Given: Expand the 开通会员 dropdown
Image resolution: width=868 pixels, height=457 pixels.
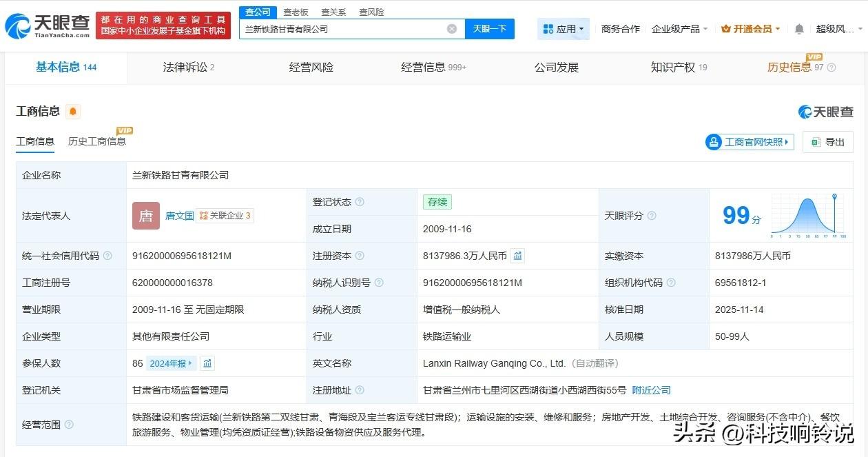Looking at the screenshot, I should pos(750,29).
